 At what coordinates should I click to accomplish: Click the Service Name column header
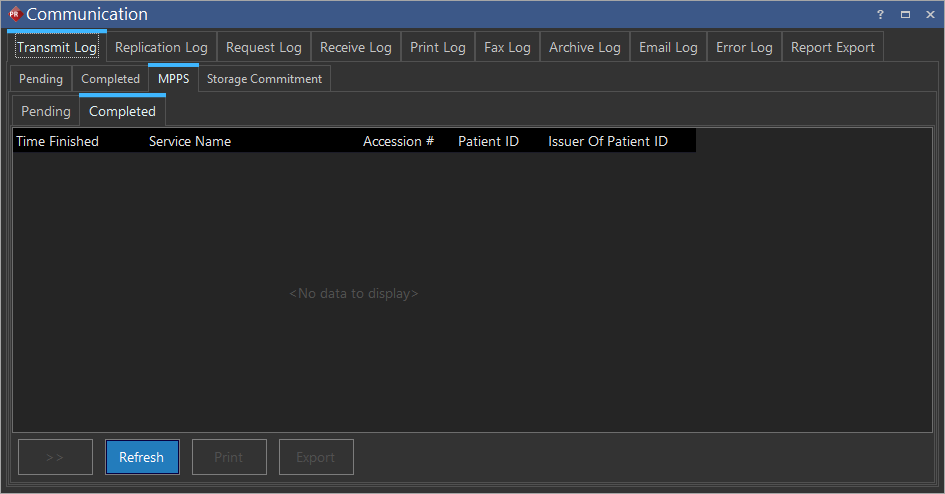190,141
